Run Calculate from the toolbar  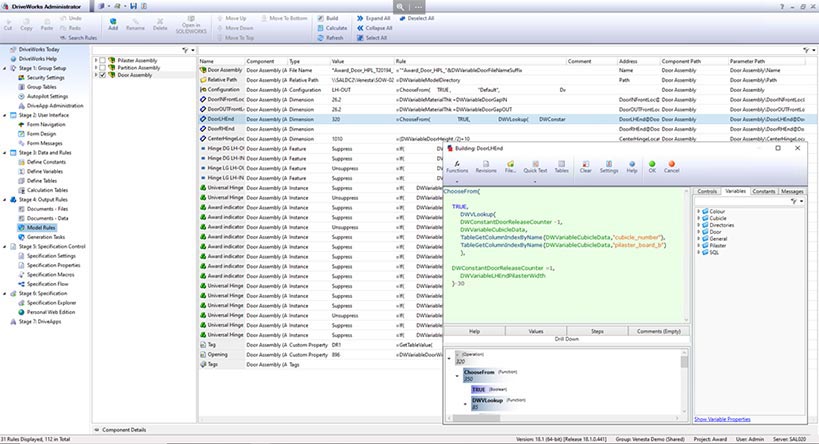(x=332, y=28)
